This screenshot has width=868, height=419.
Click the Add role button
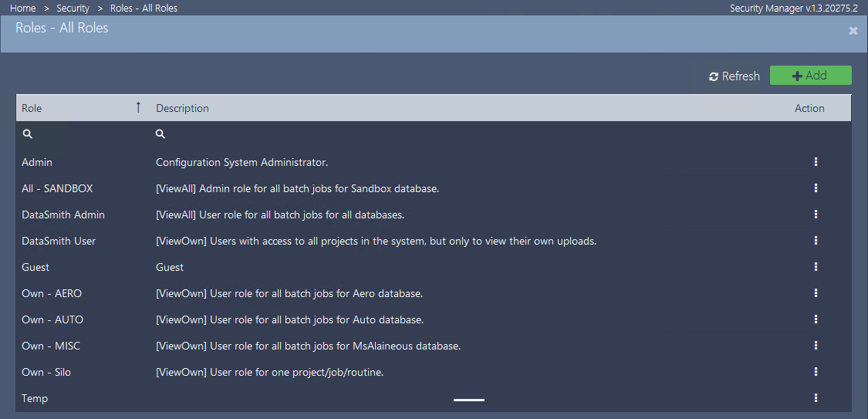point(810,76)
